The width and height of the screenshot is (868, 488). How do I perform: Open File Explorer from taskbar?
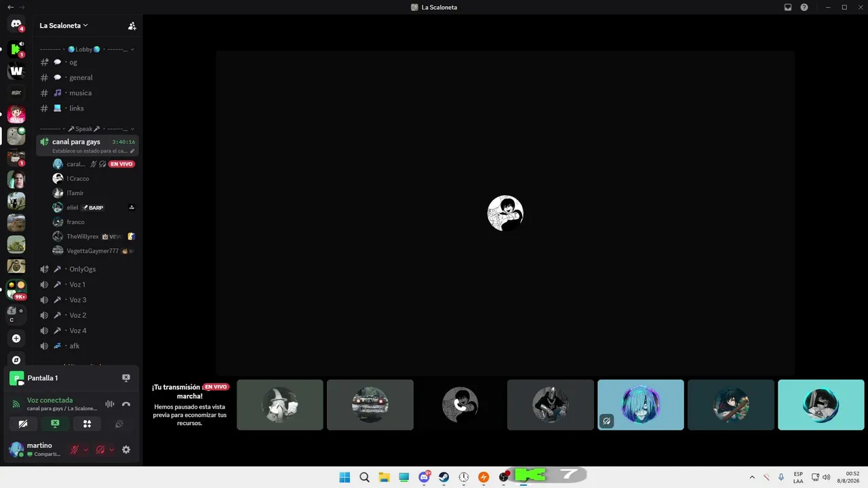[x=384, y=477]
